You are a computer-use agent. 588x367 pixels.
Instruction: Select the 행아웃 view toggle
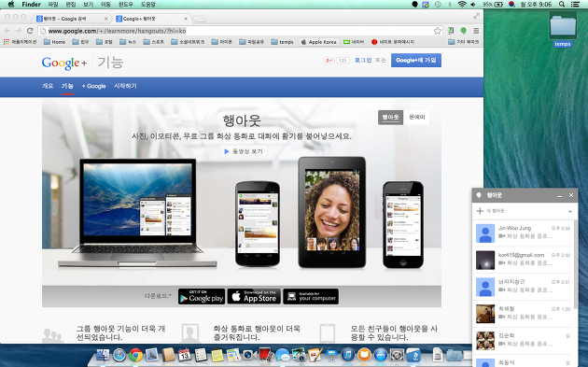[x=390, y=118]
